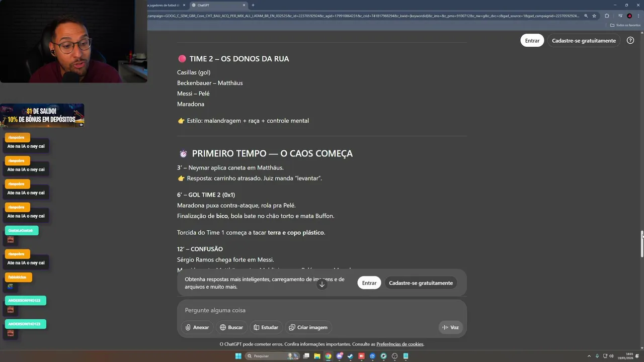Click the GustaLaGosta6 chat username
Image resolution: width=644 pixels, height=362 pixels.
[21, 230]
